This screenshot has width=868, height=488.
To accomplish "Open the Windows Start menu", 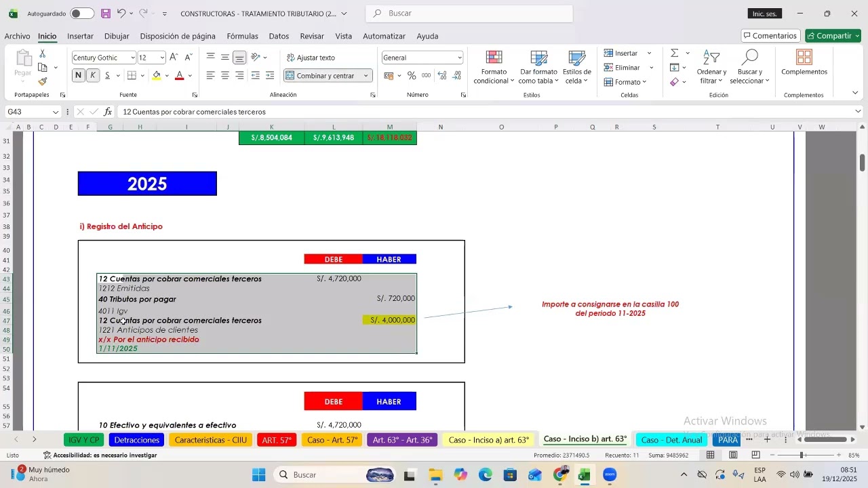I will pyautogui.click(x=259, y=475).
